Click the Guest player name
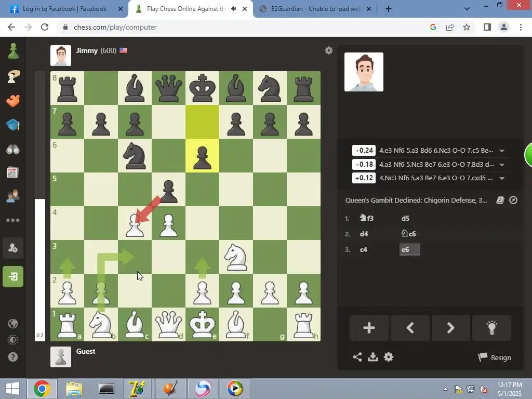532x399 pixels. 86,352
